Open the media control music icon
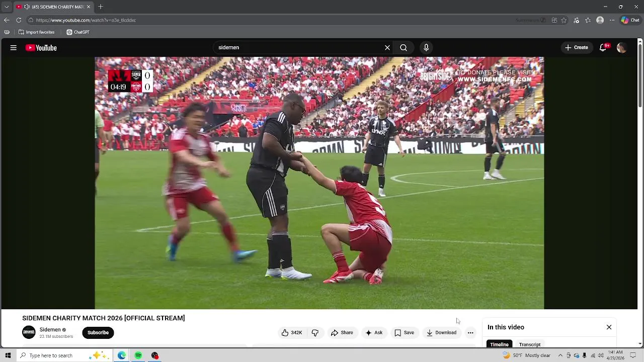 576,20
